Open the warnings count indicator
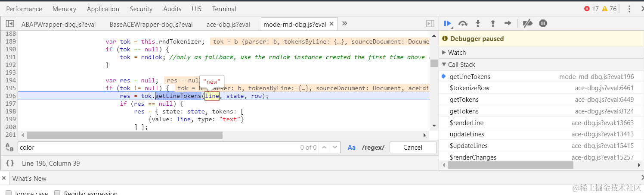 pos(609,9)
